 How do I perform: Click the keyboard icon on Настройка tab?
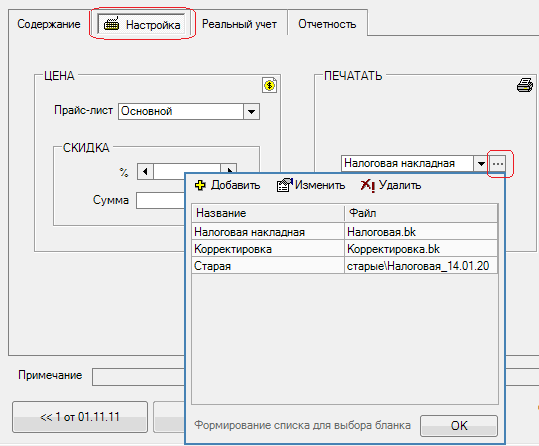(x=111, y=24)
